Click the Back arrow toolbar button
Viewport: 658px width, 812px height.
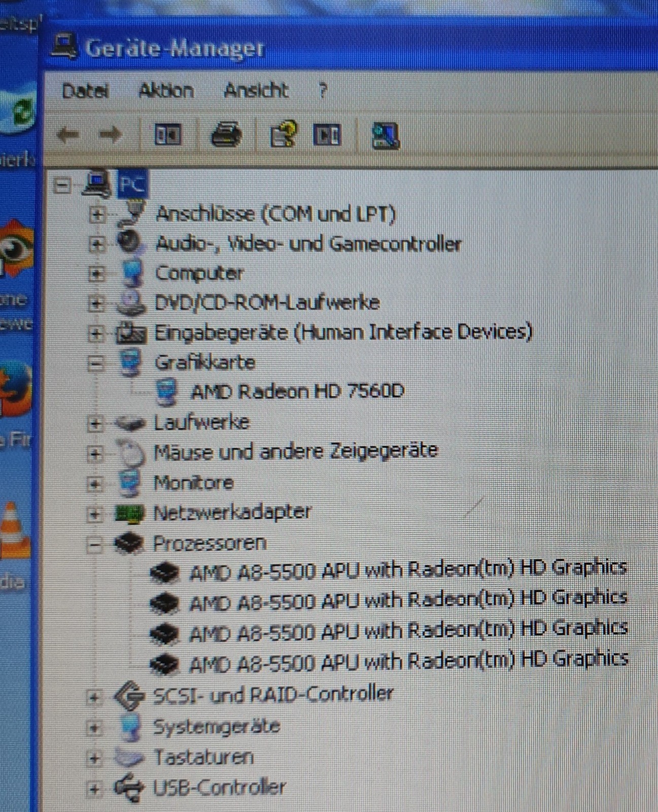(68, 135)
